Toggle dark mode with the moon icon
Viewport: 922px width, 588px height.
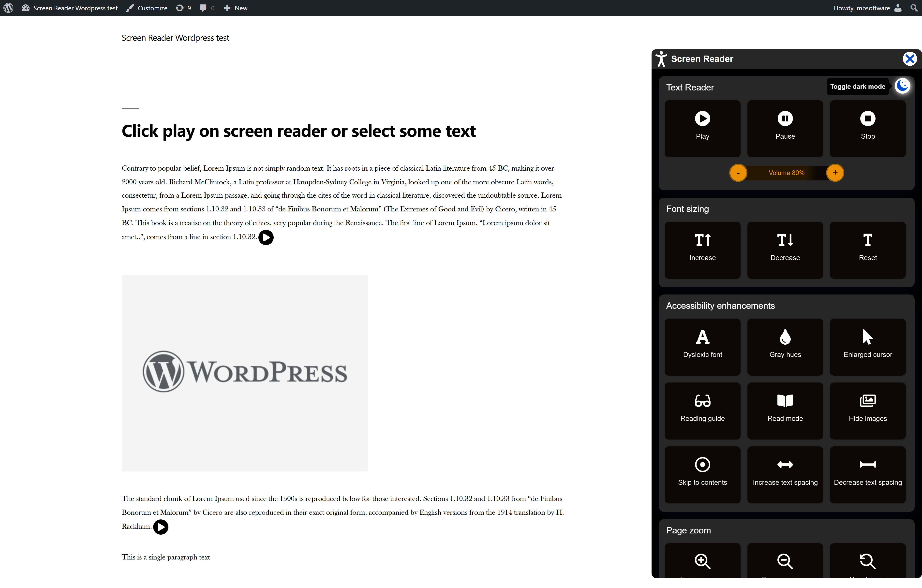(x=902, y=85)
